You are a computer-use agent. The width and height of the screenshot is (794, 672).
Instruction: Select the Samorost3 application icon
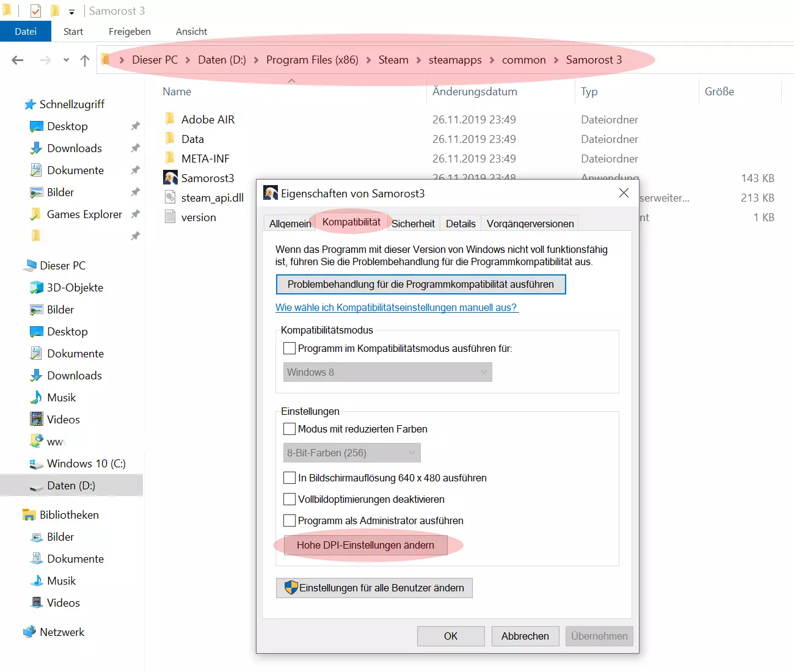click(x=170, y=178)
